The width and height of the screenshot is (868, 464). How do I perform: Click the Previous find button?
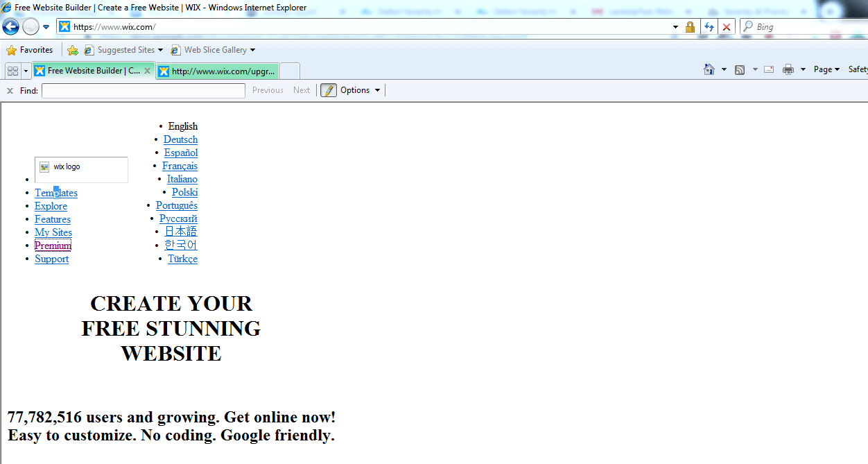268,90
